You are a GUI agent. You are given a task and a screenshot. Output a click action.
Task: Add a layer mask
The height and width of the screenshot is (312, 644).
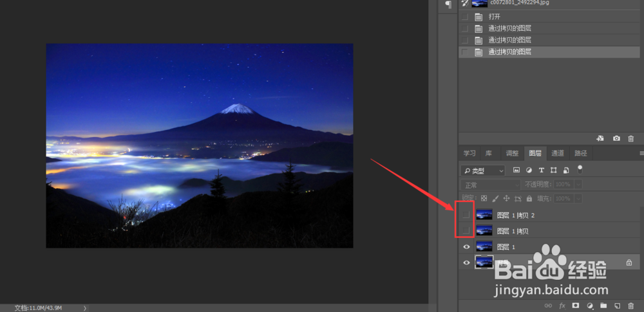(576, 306)
